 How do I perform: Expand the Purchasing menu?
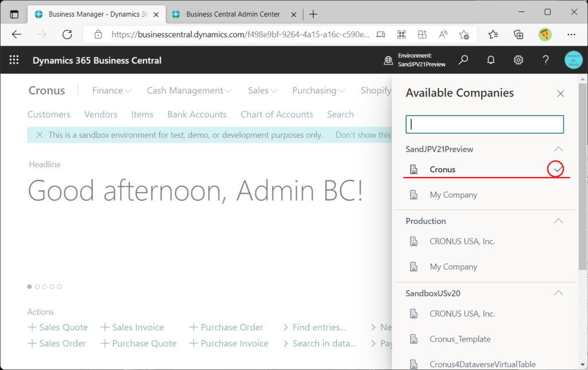318,90
